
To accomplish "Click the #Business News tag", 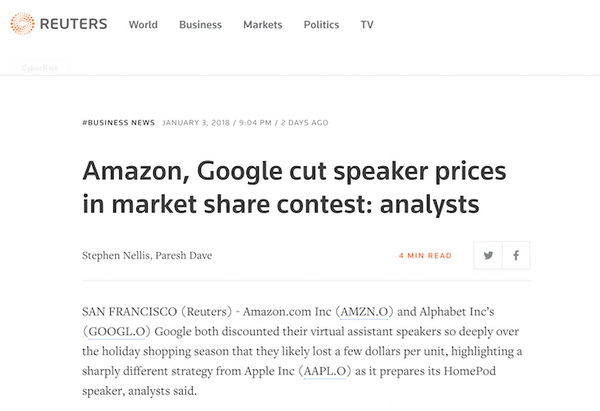I will point(118,123).
